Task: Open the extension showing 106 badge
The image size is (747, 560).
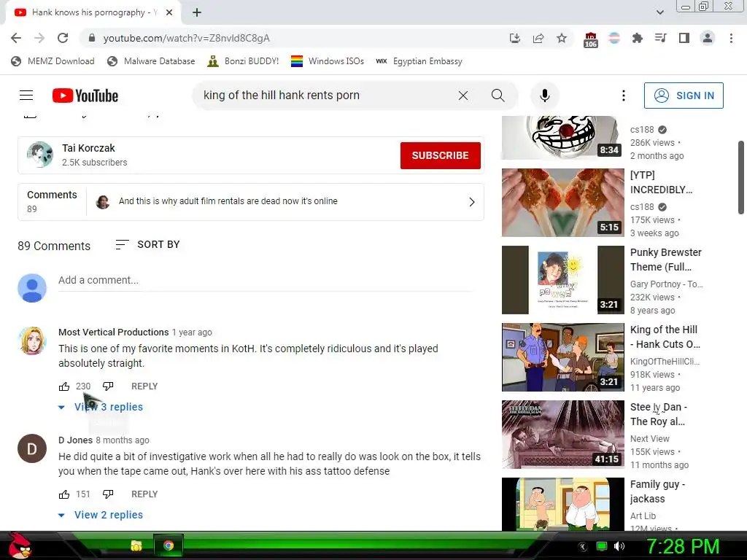Action: pyautogui.click(x=590, y=39)
